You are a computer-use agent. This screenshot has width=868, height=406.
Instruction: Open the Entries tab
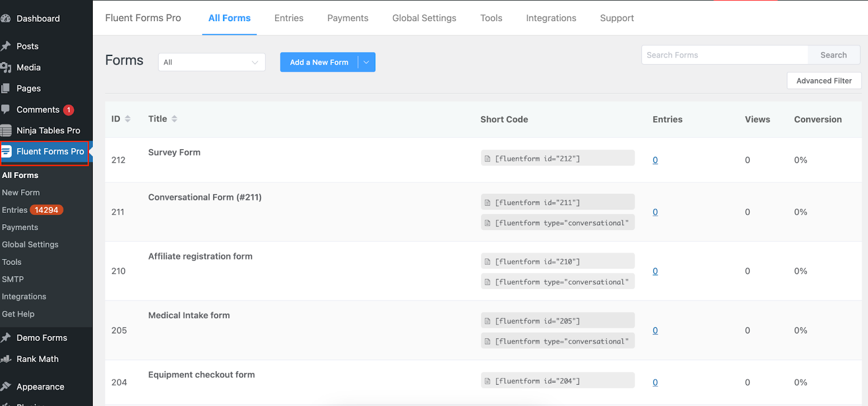tap(289, 18)
